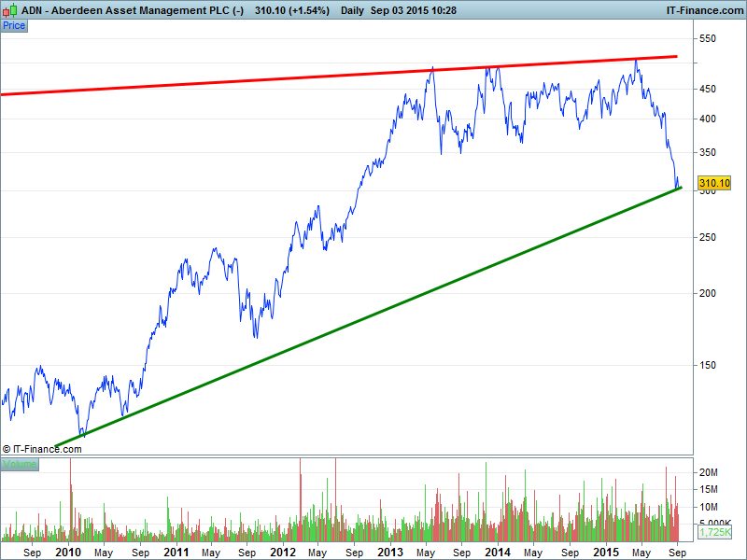Click the 2015 label on time axis
The height and width of the screenshot is (560, 747).
point(605,553)
